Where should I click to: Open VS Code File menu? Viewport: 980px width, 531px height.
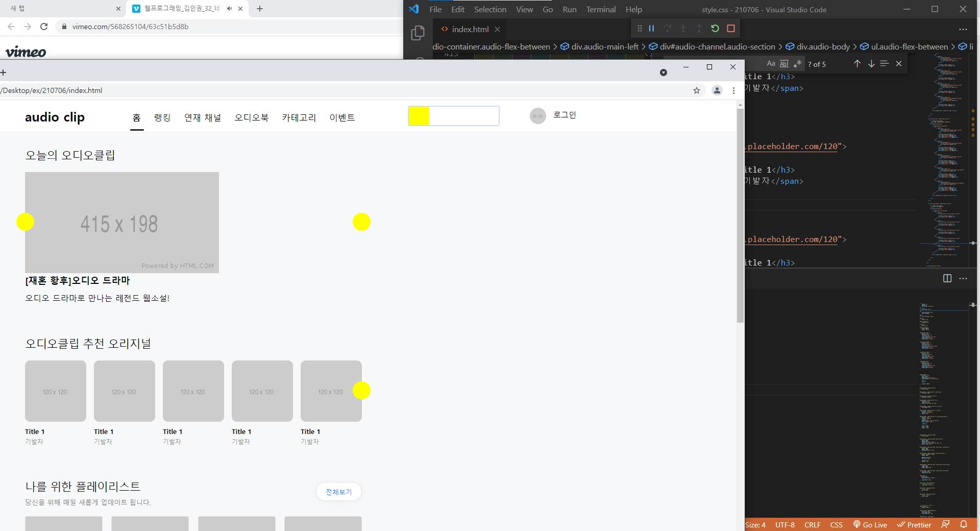tap(435, 9)
